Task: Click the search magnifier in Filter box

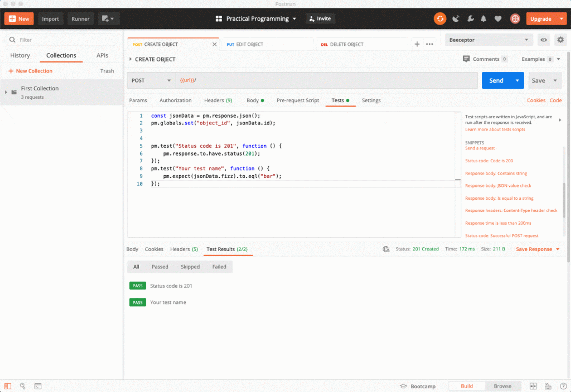Action: (12, 40)
